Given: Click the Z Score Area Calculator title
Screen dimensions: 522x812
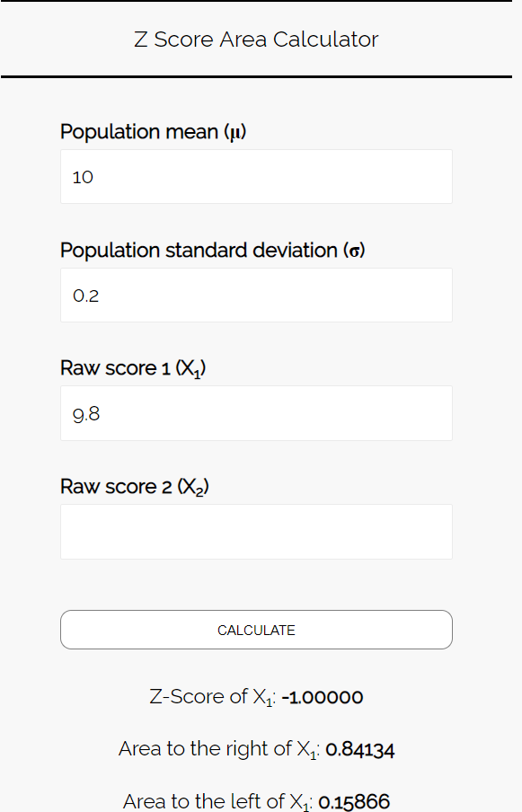Looking at the screenshot, I should coord(256,40).
